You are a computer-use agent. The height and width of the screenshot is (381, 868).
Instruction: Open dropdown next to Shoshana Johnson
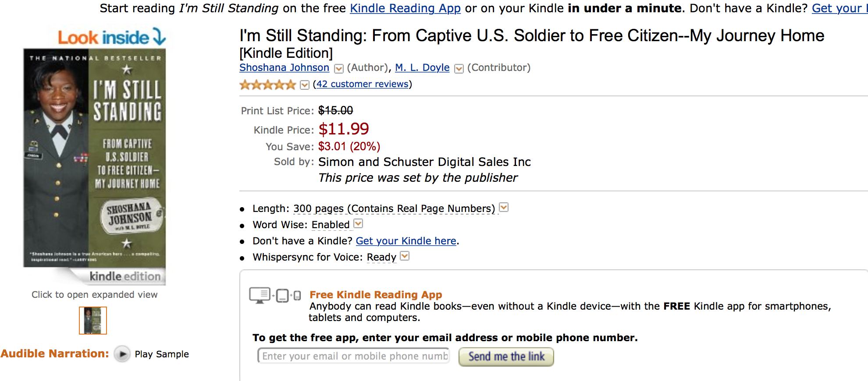click(339, 69)
